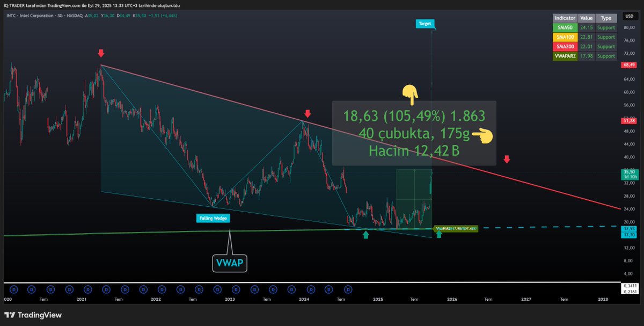The height and width of the screenshot is (326, 644).
Task: Click the VWAP callout label below the chart
Action: 230,262
